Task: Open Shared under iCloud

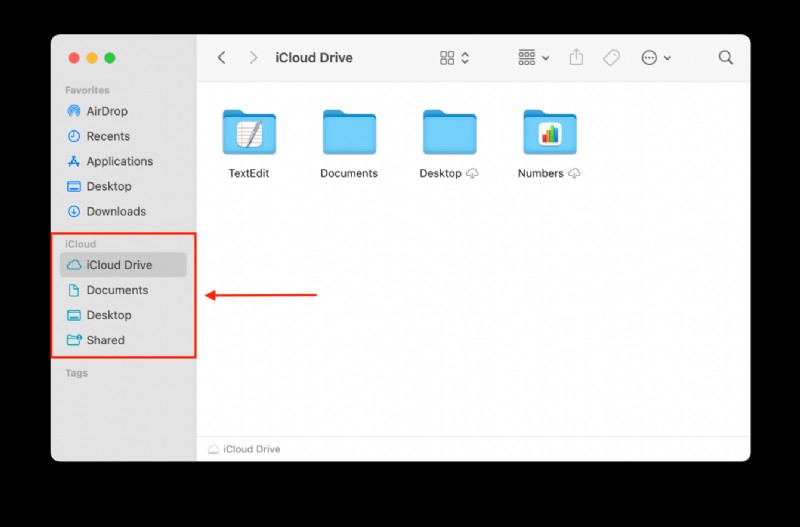Action: coord(123,340)
